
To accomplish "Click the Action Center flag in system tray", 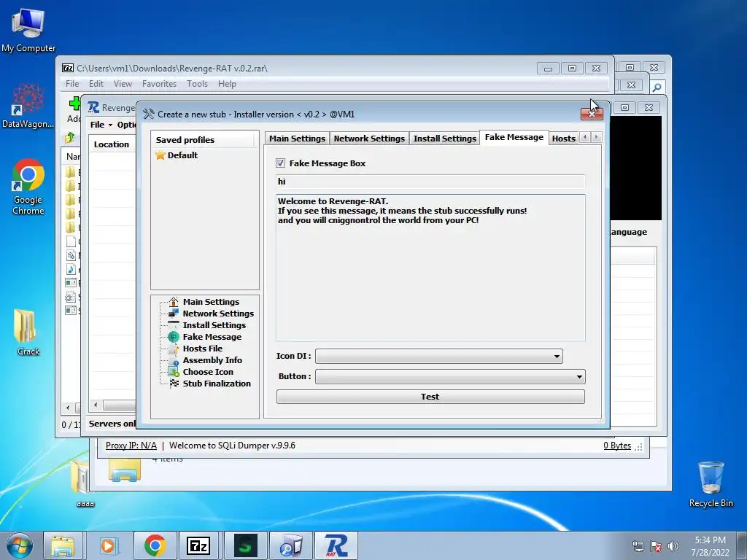I will click(x=656, y=546).
